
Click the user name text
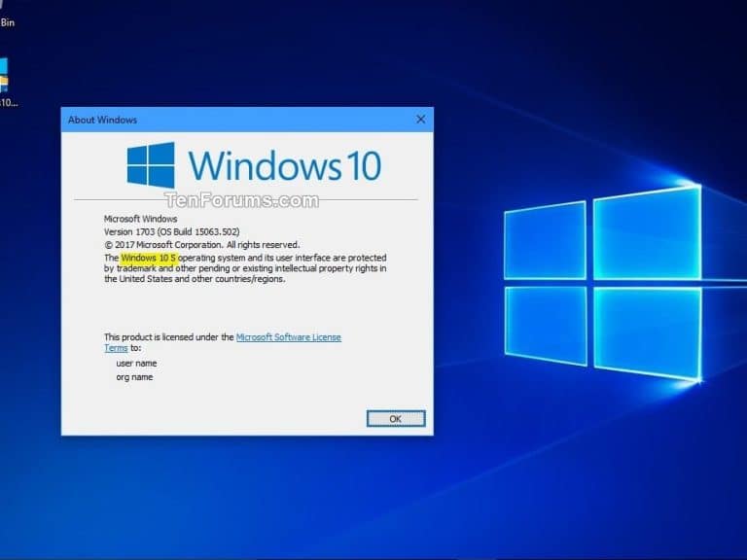[x=136, y=363]
